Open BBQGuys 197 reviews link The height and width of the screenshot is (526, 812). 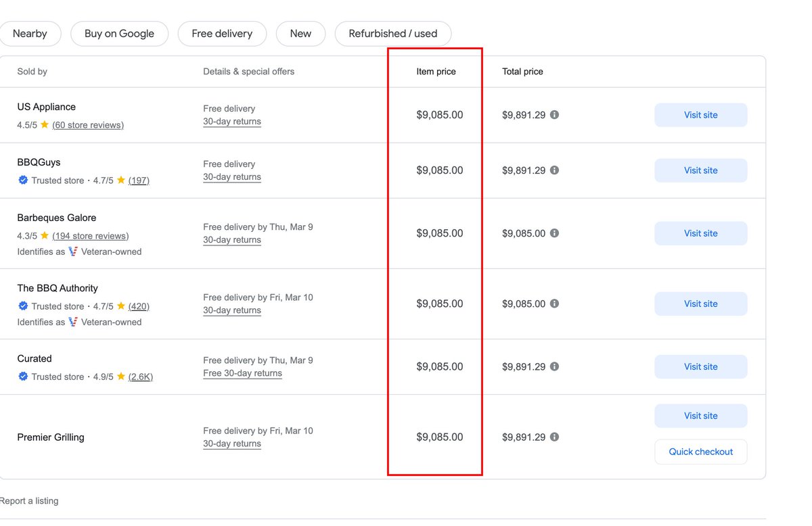tap(139, 181)
